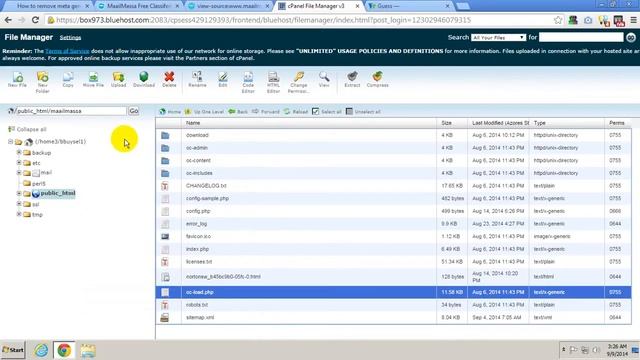
Task: Select perl5 folder in tree
Action: 38,184
